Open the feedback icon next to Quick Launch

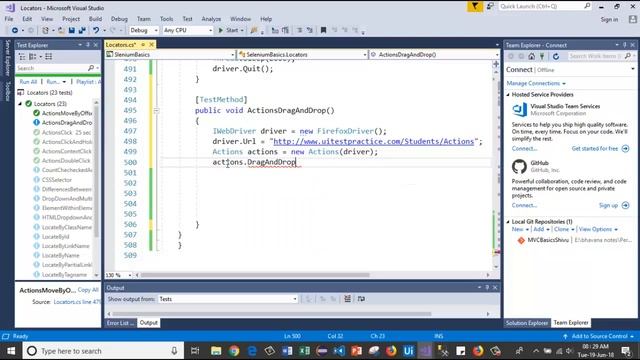tap(490, 7)
